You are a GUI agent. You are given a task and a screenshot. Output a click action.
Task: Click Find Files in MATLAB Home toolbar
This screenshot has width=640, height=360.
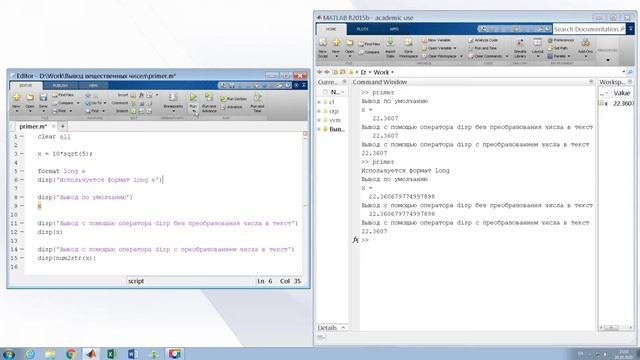[369, 44]
